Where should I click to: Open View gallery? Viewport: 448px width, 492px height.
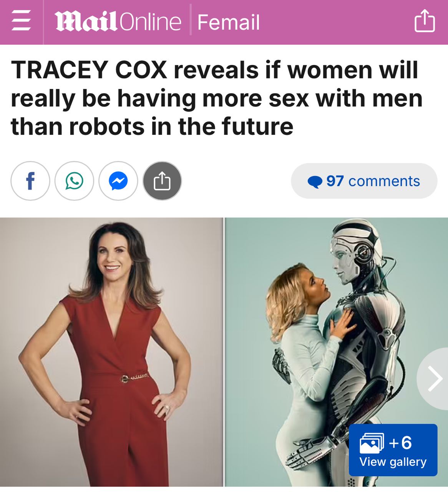[x=393, y=462]
